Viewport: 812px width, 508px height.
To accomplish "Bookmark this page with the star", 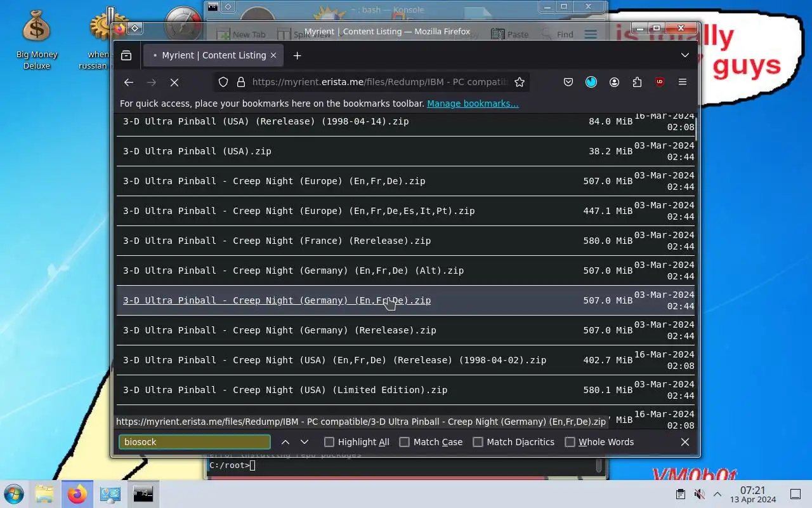I will pos(520,82).
